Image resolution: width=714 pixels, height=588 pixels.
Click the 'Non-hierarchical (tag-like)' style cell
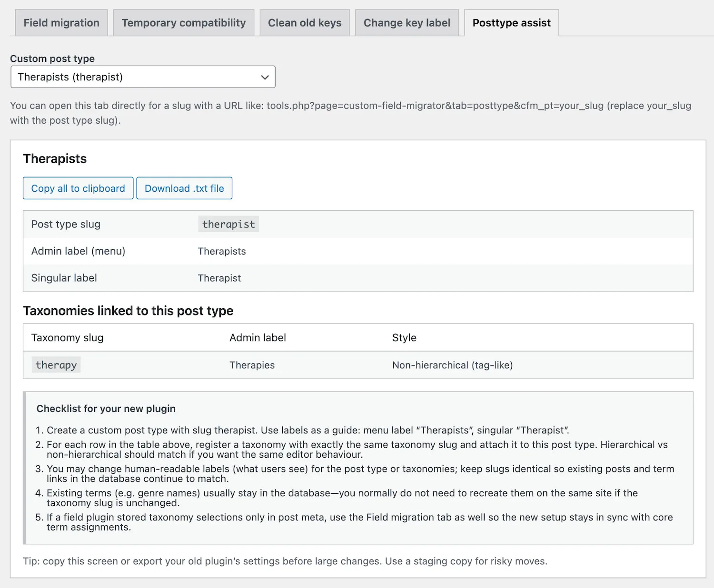(x=452, y=365)
